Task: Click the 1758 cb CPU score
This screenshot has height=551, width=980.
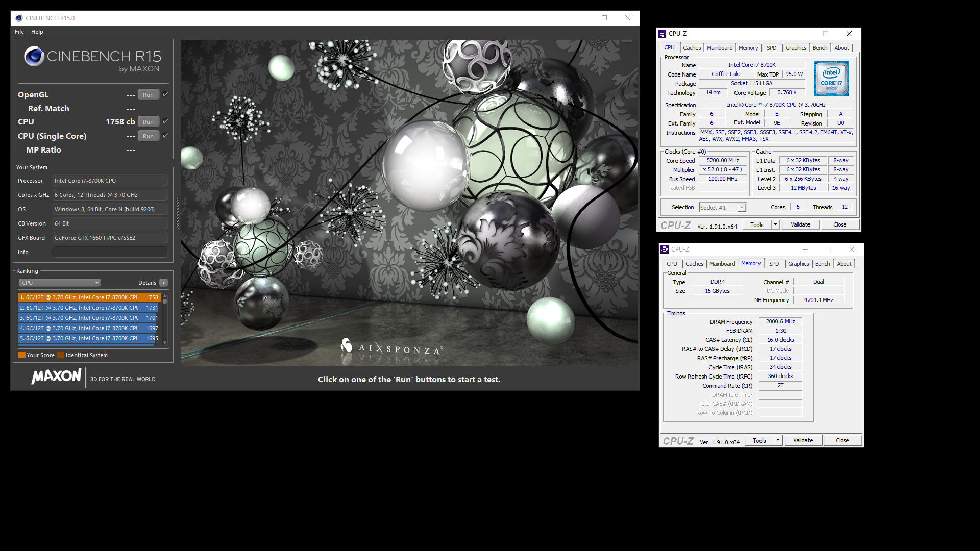Action: 120,122
